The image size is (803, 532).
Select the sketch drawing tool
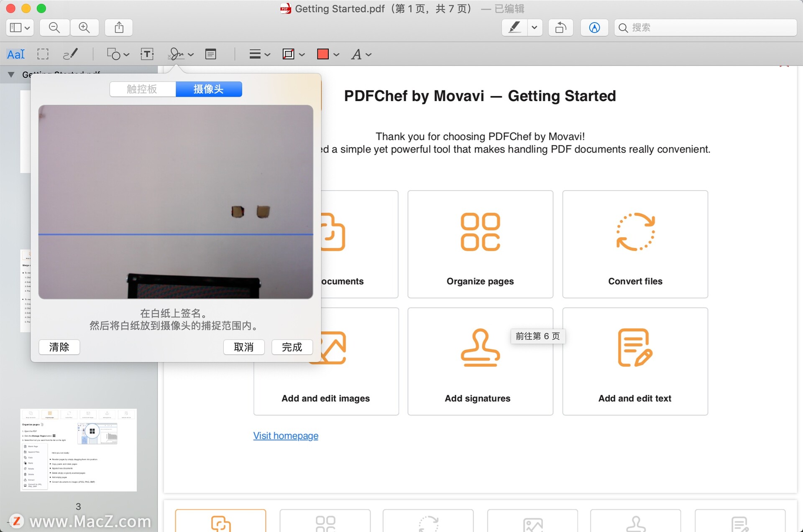70,54
